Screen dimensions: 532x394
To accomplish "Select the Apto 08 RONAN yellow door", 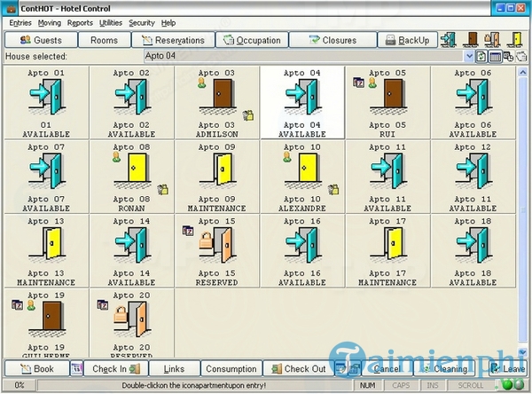I will pyautogui.click(x=133, y=171).
